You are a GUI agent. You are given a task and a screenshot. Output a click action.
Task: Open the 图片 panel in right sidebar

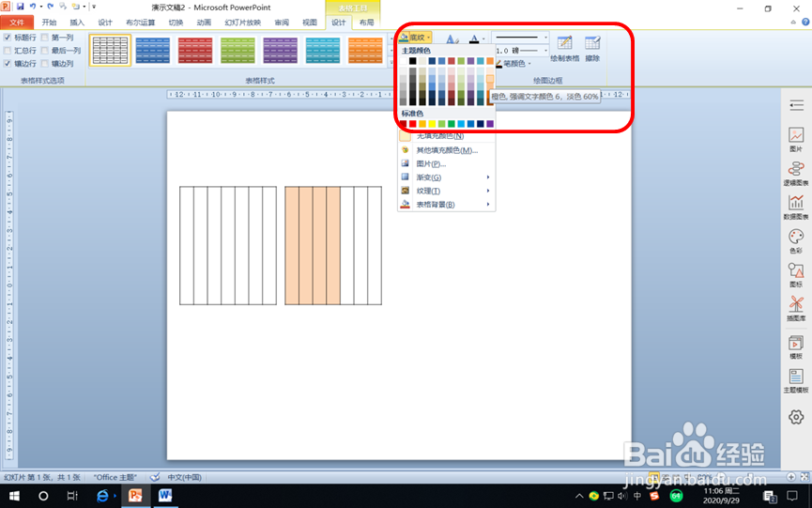(796, 139)
